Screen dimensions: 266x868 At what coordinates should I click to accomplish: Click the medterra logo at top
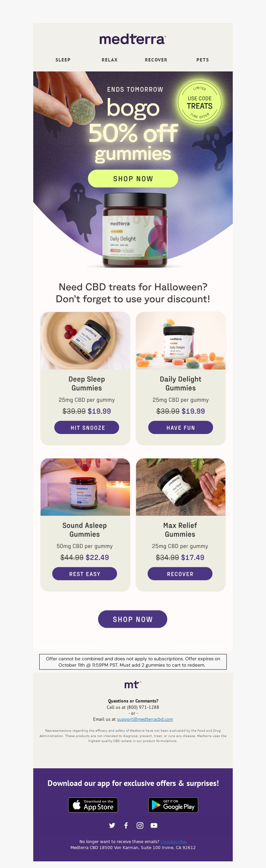(x=133, y=39)
